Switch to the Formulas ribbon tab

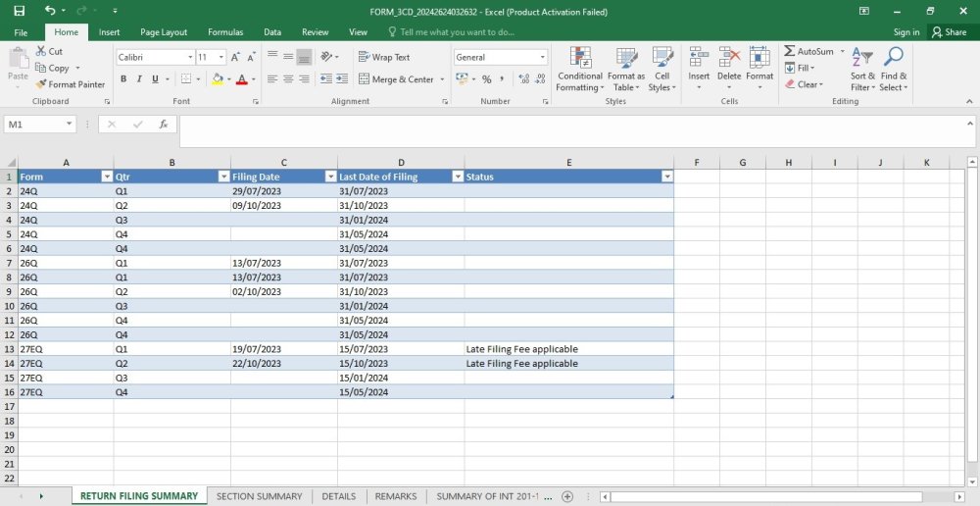pos(225,32)
